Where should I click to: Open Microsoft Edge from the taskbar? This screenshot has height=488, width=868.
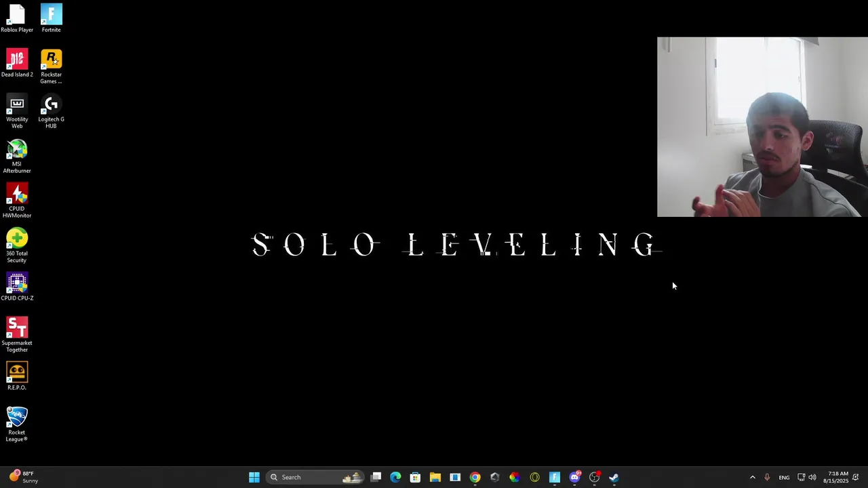pyautogui.click(x=395, y=477)
